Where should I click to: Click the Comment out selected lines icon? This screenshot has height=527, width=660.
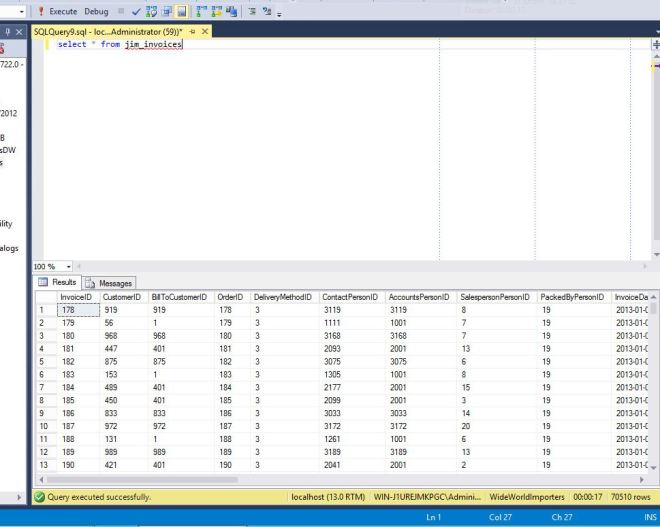click(254, 11)
